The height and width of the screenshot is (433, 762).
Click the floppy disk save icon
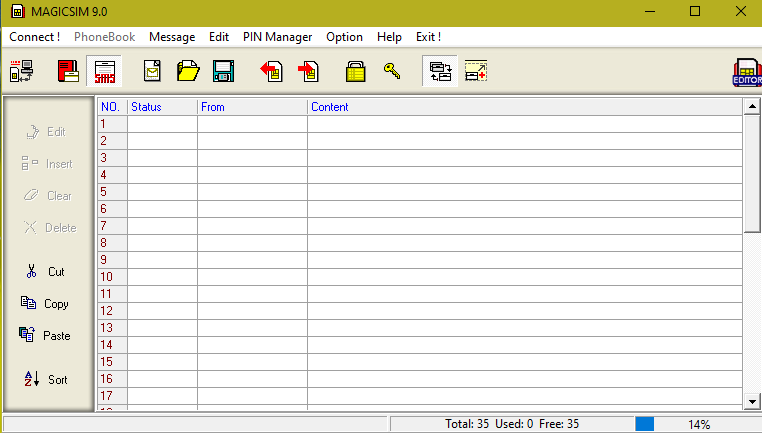(224, 71)
